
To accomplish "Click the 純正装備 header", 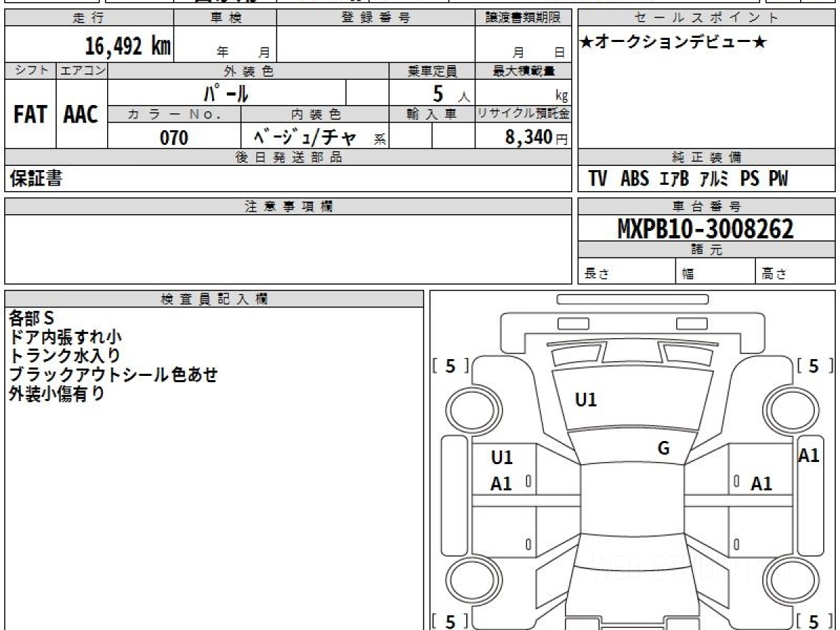I will [707, 157].
